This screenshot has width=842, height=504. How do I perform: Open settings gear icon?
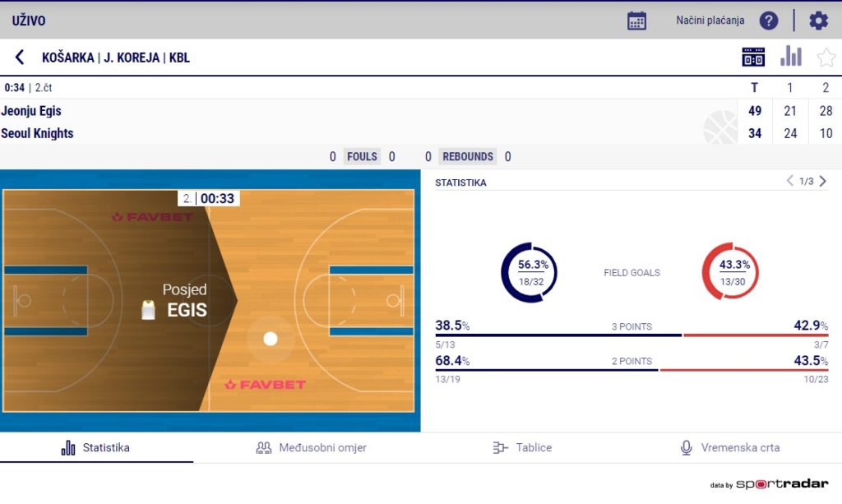[x=818, y=21]
